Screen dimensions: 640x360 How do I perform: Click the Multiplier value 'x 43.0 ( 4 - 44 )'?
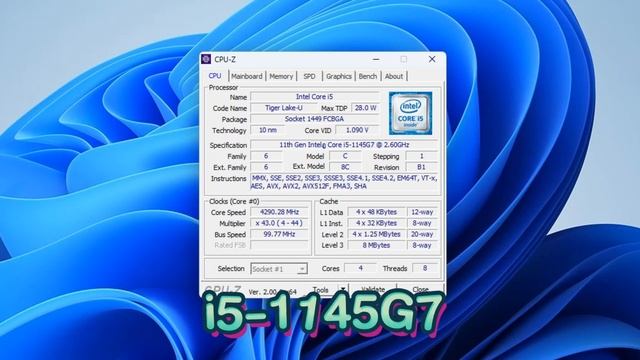280,223
